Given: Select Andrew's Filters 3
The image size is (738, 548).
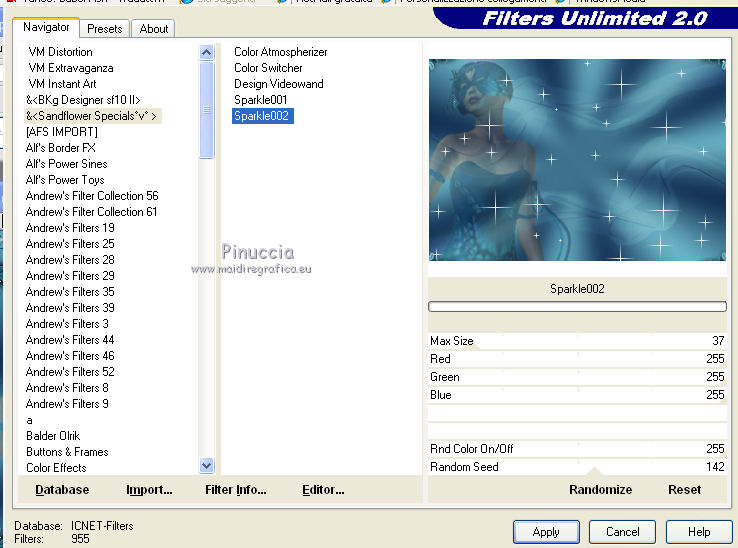Looking at the screenshot, I should coord(67,324).
